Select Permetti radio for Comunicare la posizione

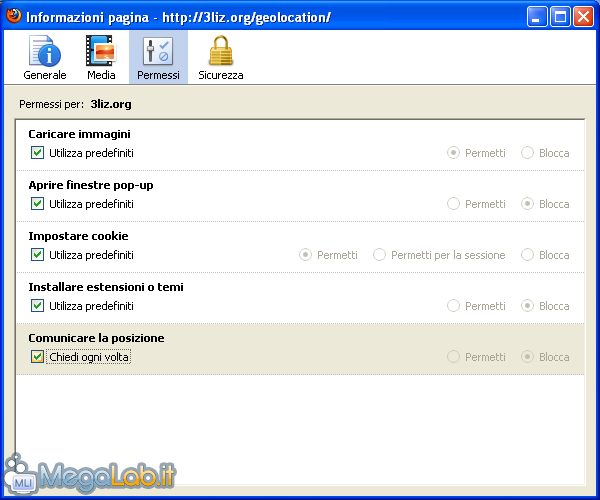click(x=453, y=357)
